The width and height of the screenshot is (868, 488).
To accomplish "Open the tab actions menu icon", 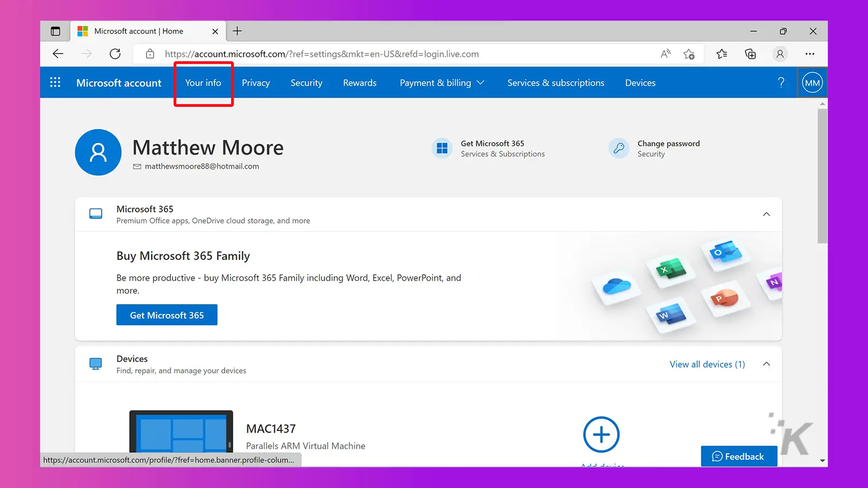I will pos(55,31).
